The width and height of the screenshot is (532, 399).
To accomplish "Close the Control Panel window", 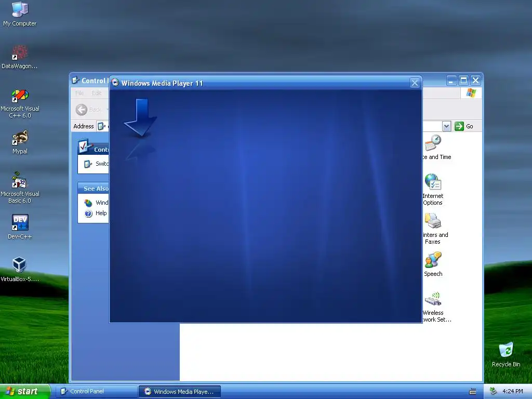I will [476, 81].
